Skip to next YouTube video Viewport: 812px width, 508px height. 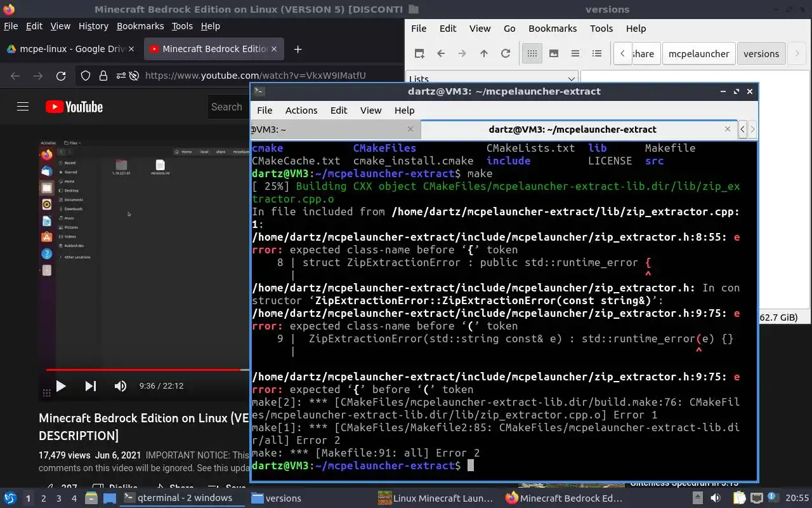coord(91,385)
